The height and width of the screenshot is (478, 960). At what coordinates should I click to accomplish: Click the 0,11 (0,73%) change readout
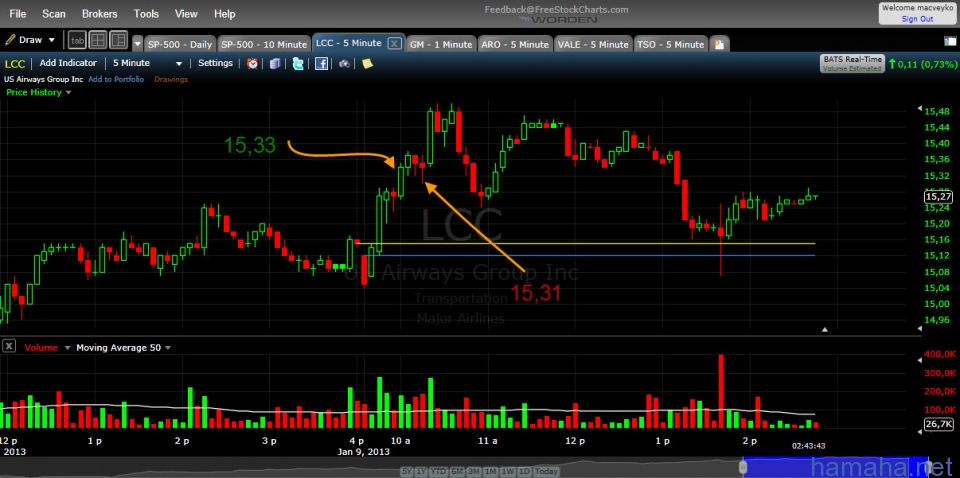pyautogui.click(x=923, y=64)
